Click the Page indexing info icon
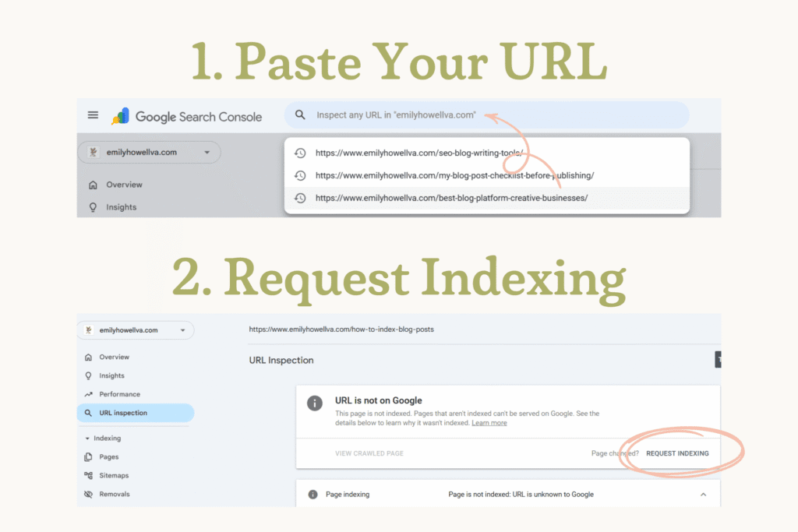Image resolution: width=798 pixels, height=532 pixels. click(313, 495)
